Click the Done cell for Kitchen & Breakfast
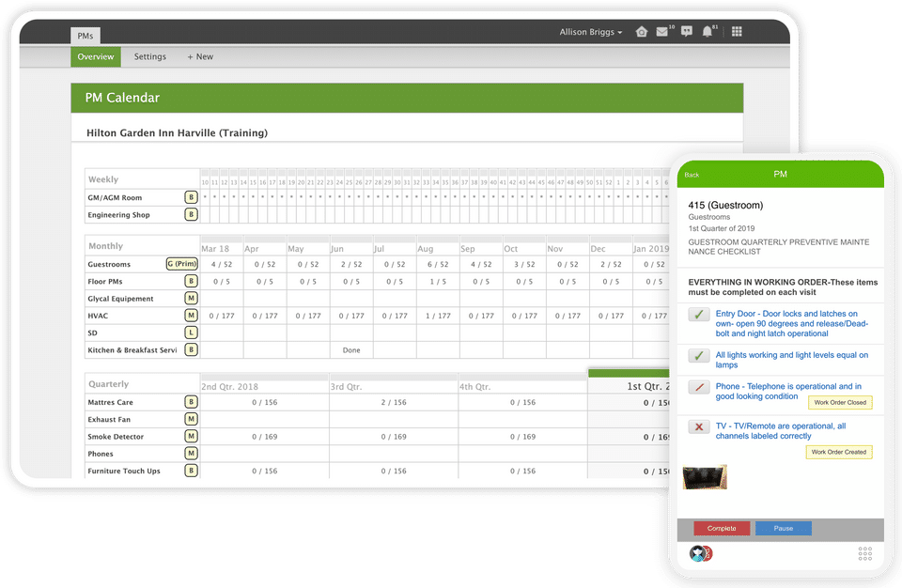Image resolution: width=902 pixels, height=588 pixels. coord(351,350)
